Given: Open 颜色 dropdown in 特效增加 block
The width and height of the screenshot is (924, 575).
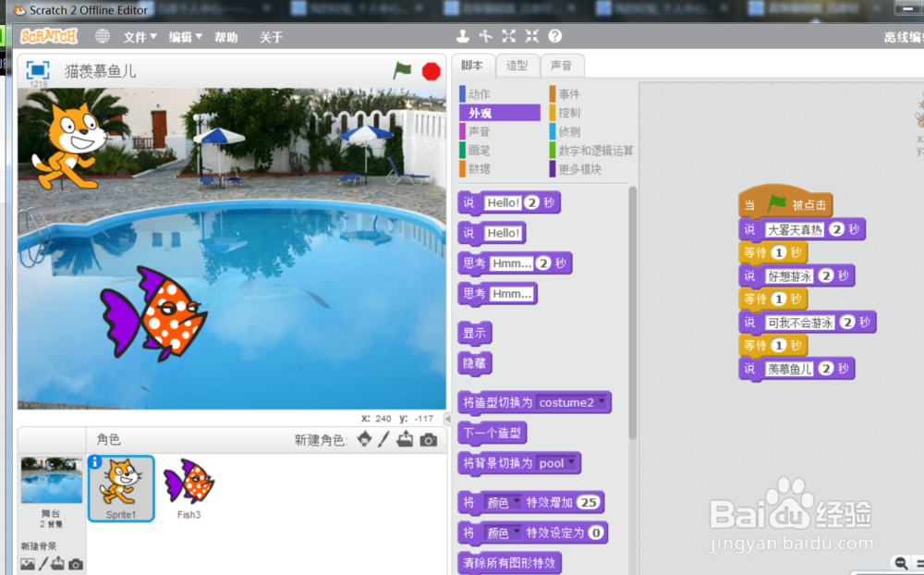Looking at the screenshot, I should 504,503.
